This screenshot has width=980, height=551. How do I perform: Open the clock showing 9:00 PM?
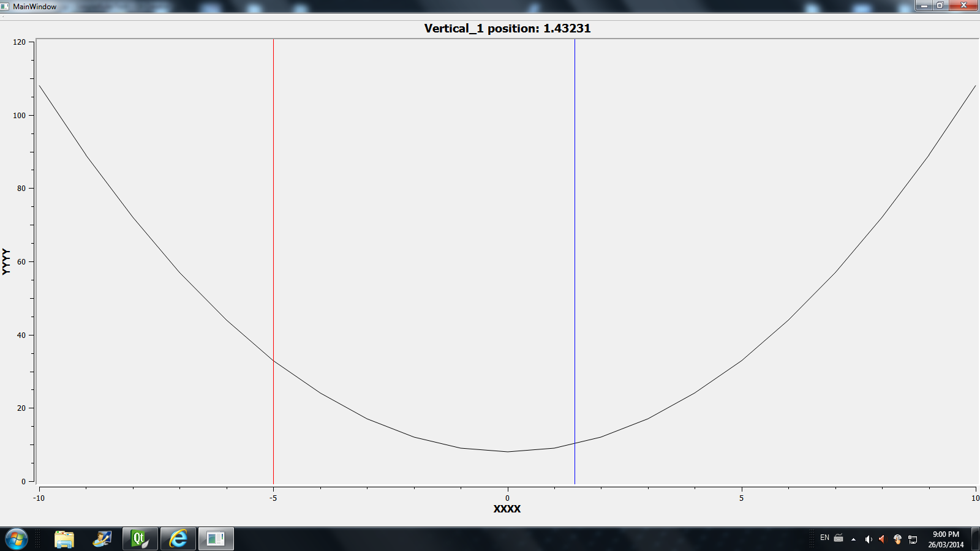tap(946, 539)
